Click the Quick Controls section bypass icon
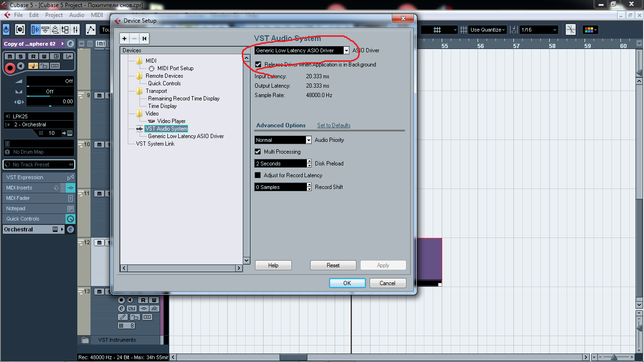644x362 pixels. (x=70, y=219)
